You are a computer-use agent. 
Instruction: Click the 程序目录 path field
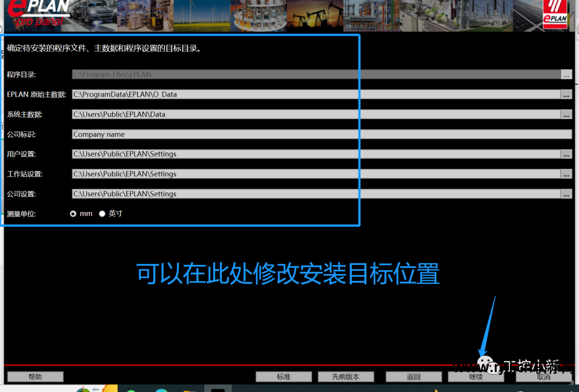316,74
